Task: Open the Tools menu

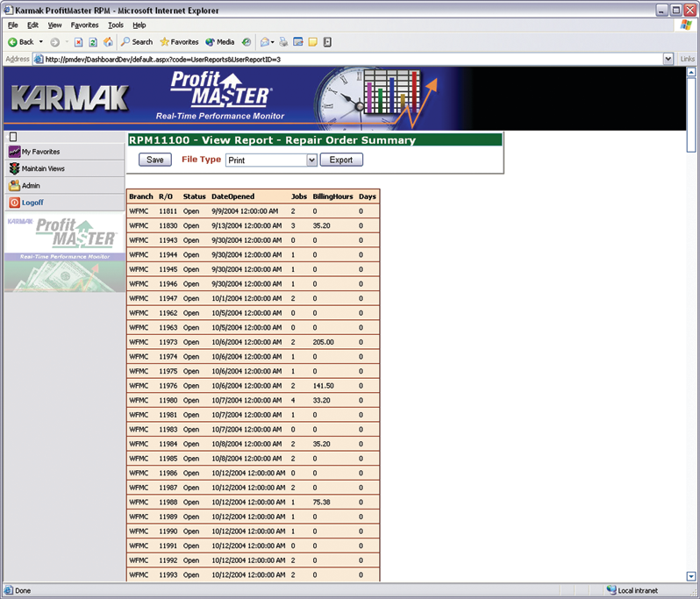Action: point(116,25)
